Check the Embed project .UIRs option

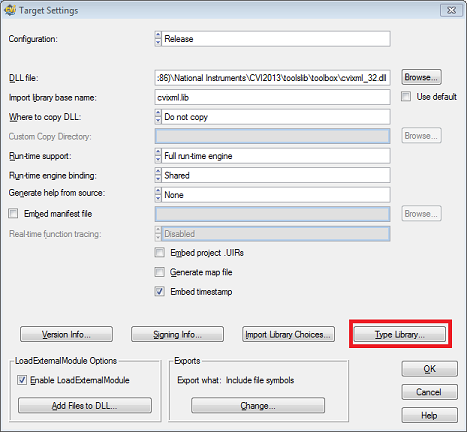tap(159, 252)
